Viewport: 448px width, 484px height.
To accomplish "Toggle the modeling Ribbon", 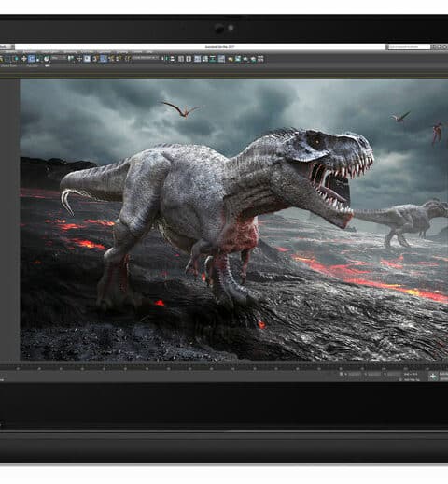I will click(197, 59).
